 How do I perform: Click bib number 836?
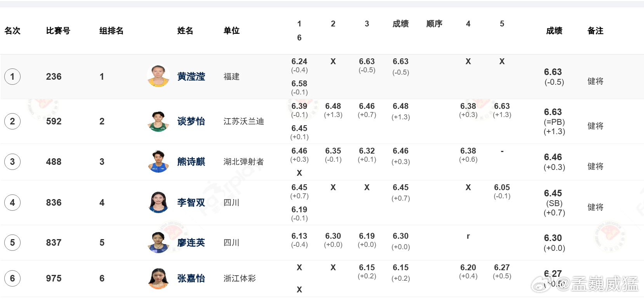coord(54,203)
